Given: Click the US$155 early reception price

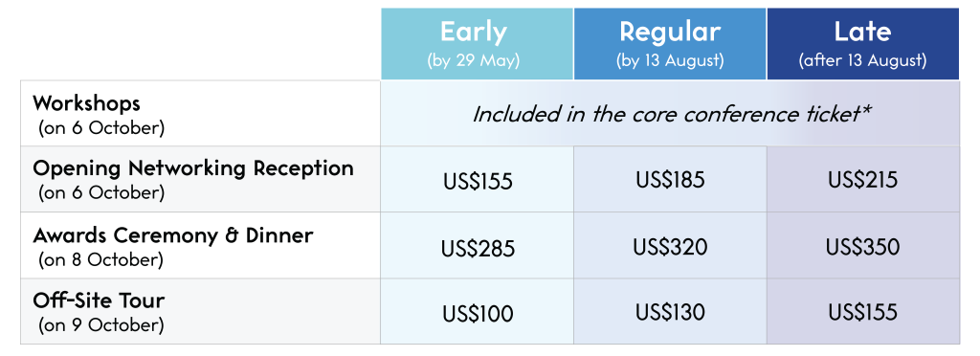Looking at the screenshot, I should click(x=478, y=182).
